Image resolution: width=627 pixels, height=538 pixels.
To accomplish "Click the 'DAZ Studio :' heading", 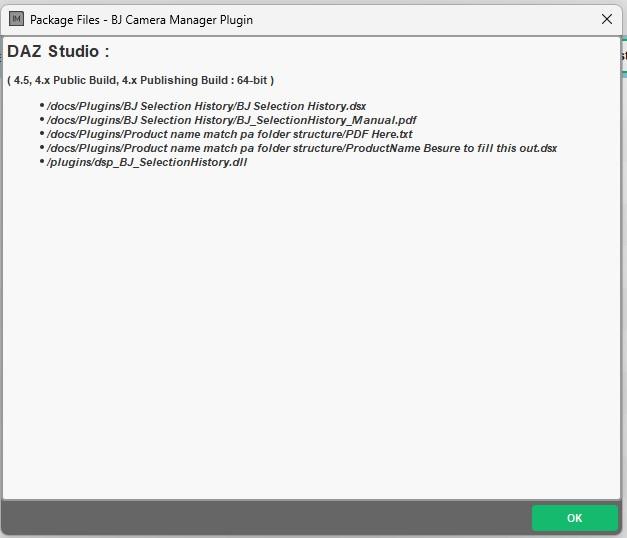I will click(58, 52).
